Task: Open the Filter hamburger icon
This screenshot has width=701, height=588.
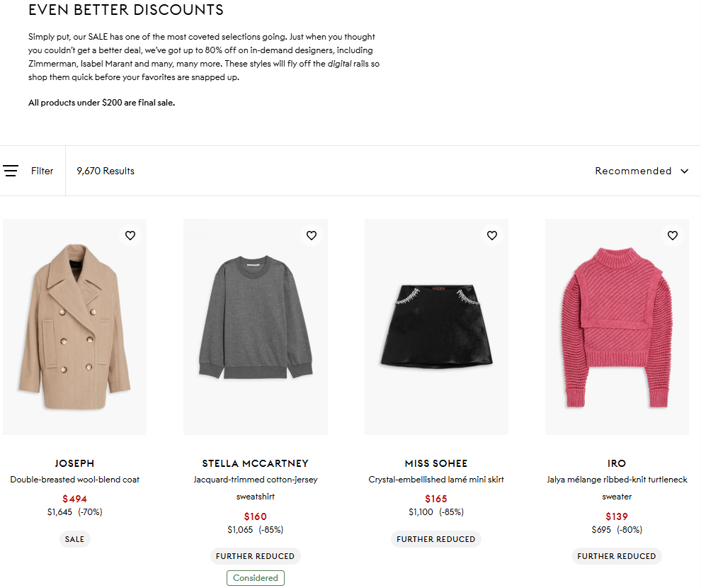Action: 11,171
